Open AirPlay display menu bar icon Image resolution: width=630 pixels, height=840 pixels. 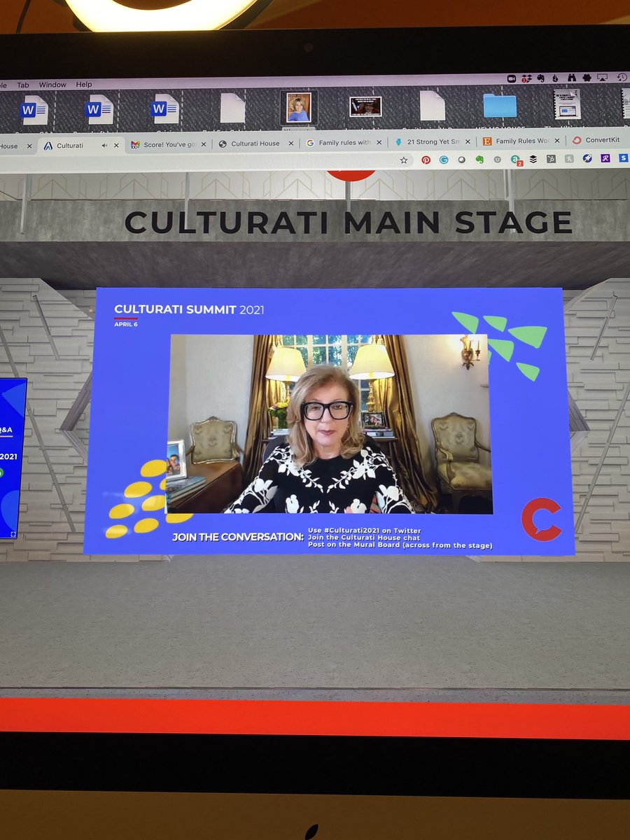(602, 78)
